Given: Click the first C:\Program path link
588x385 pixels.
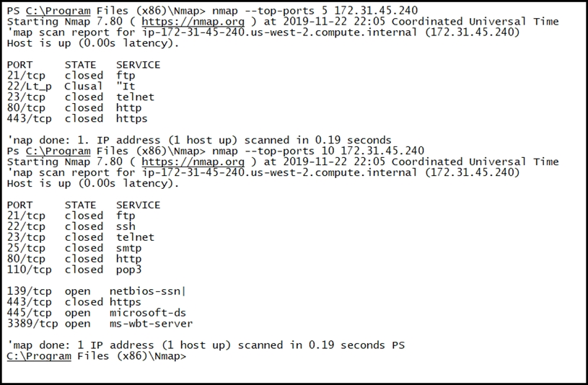Looking at the screenshot, I should pyautogui.click(x=58, y=11).
